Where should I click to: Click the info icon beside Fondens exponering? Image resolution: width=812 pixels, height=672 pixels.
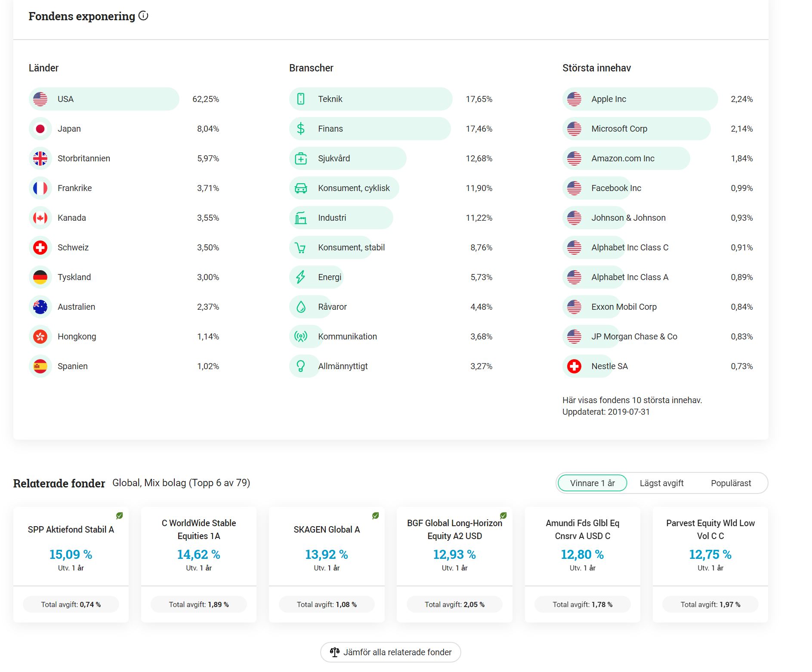[x=143, y=16]
